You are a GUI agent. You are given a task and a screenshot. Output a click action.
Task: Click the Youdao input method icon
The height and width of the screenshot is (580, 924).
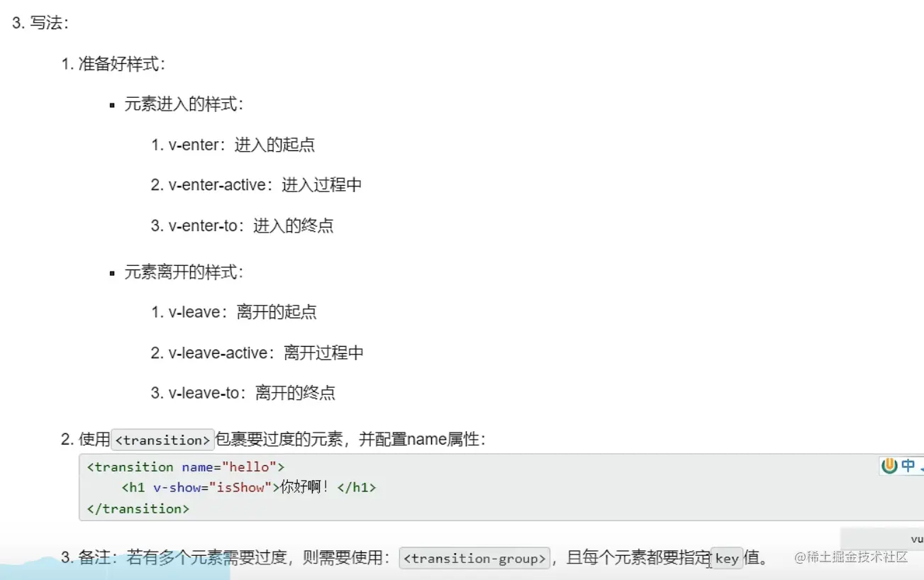889,465
